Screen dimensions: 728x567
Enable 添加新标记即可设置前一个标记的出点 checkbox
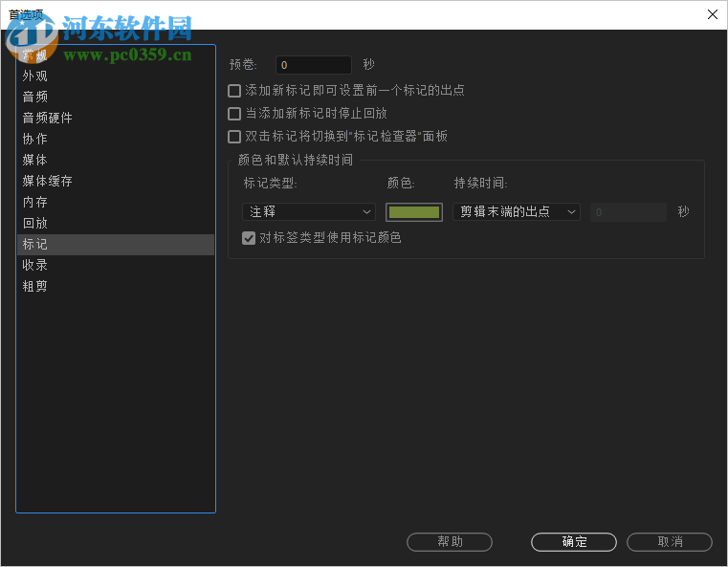pos(234,91)
